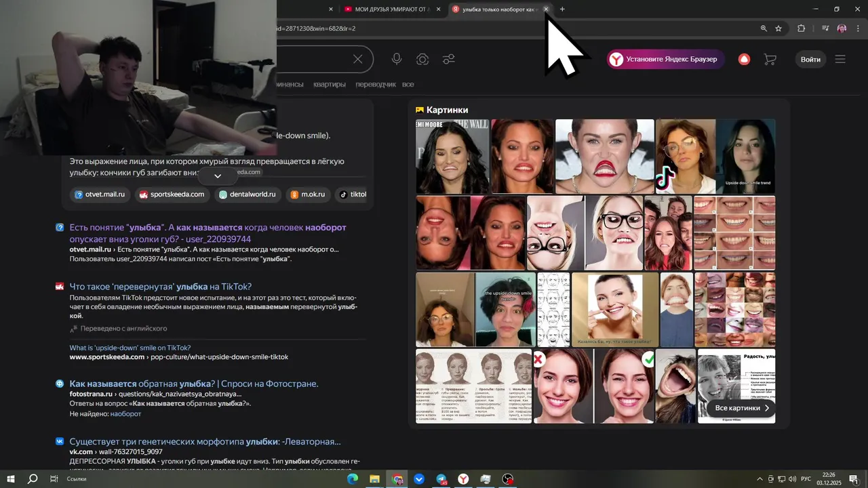868x488 pixels.
Task: Open the квартиры search category
Action: click(330, 84)
